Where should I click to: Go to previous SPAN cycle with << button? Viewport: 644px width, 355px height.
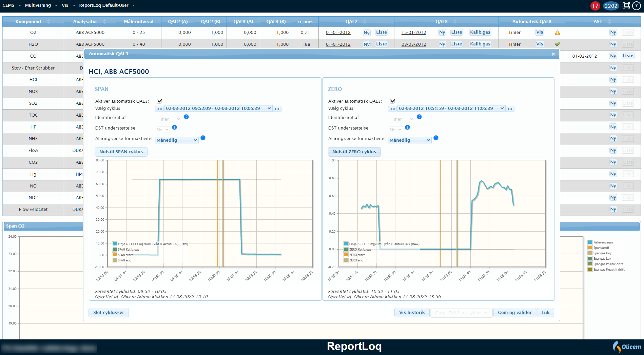coord(159,109)
